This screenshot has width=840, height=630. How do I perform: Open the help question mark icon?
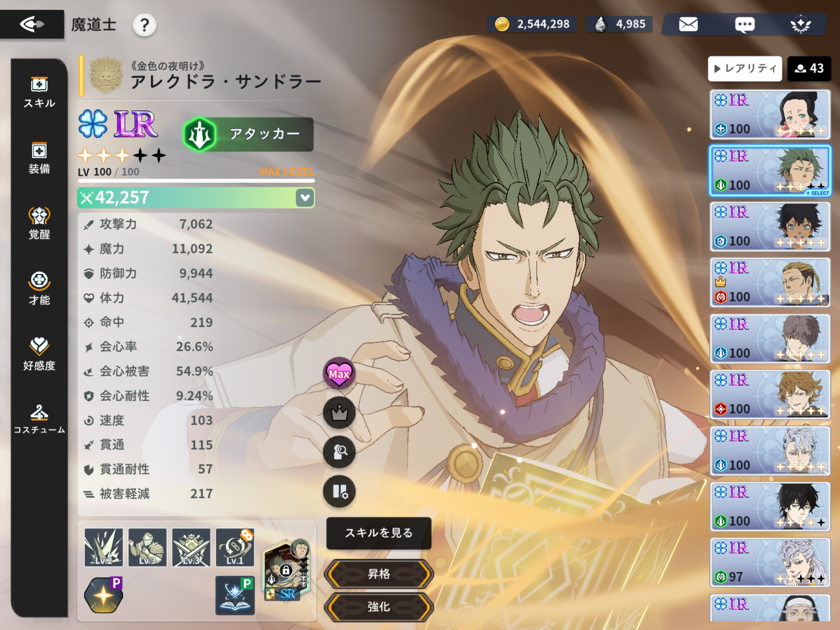point(144,25)
